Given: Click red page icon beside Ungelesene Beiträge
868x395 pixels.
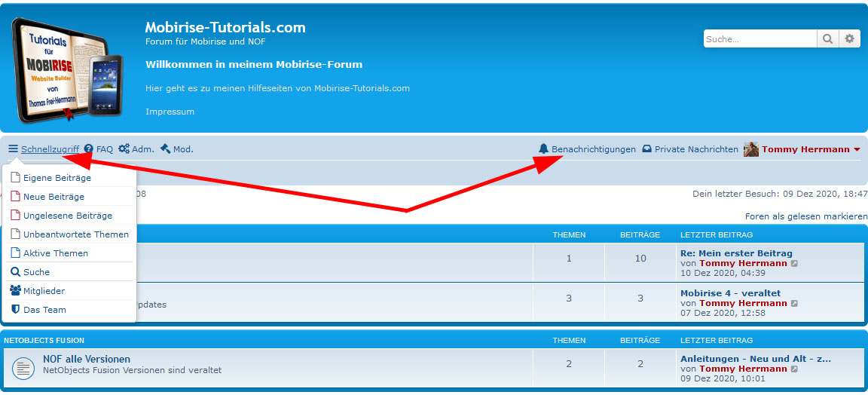Looking at the screenshot, I should coord(16,216).
